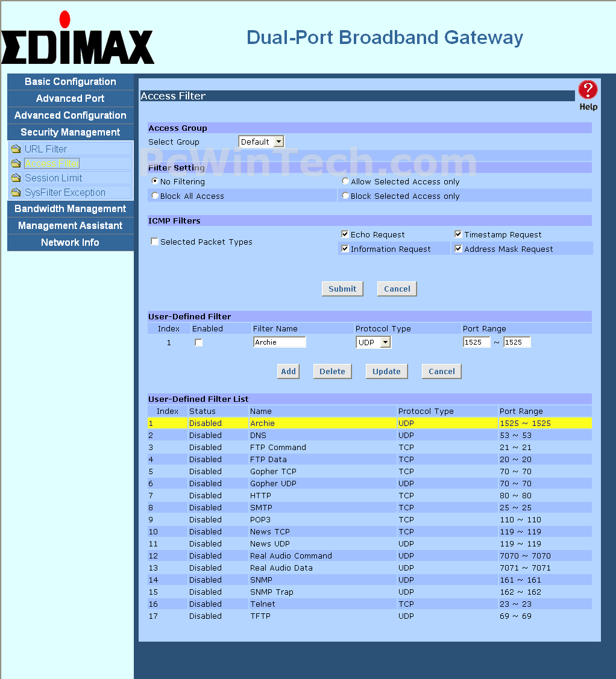Open the Basic Configuration menu
This screenshot has height=679, width=616.
coord(70,82)
